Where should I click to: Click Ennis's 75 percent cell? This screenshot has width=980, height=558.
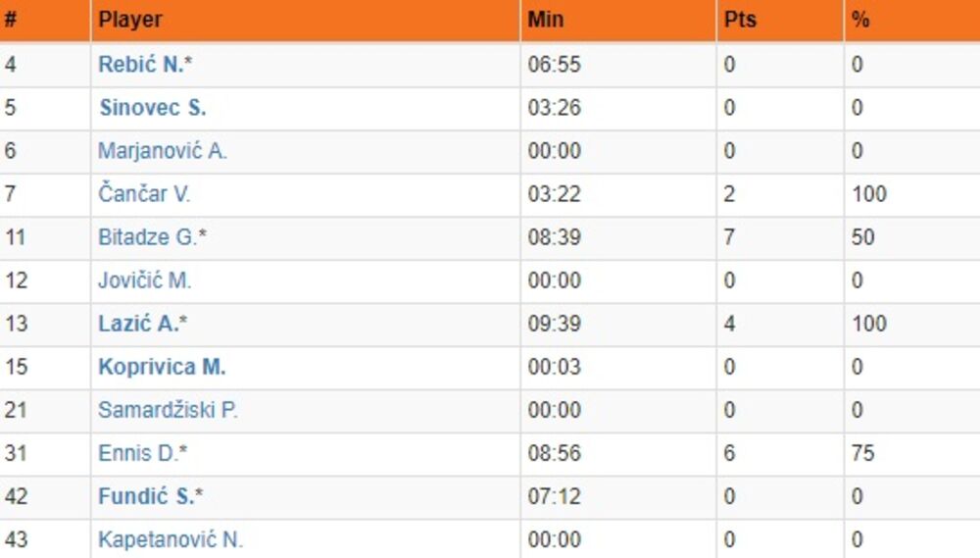click(x=862, y=453)
